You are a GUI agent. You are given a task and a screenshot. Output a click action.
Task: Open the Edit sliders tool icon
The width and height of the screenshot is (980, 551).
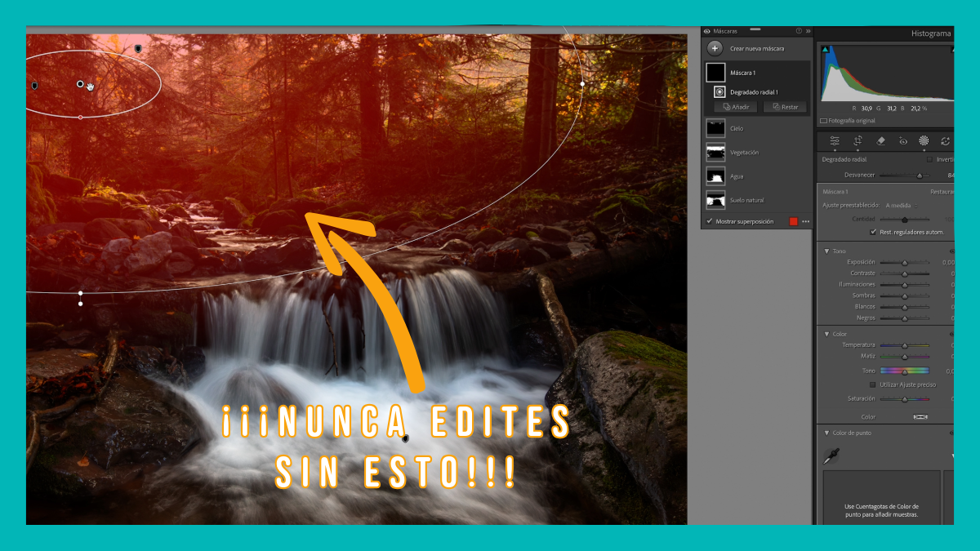(835, 140)
